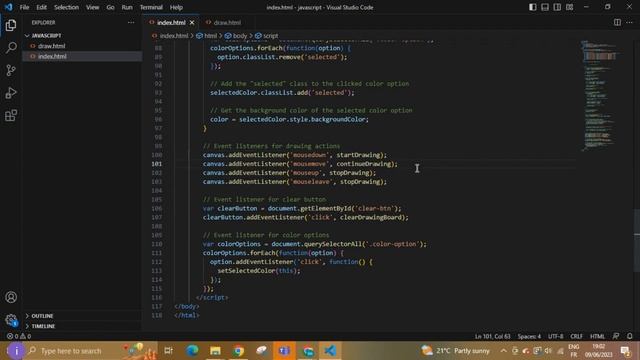This screenshot has width=640, height=360.
Task: Open Terminal menu
Action: [151, 7]
